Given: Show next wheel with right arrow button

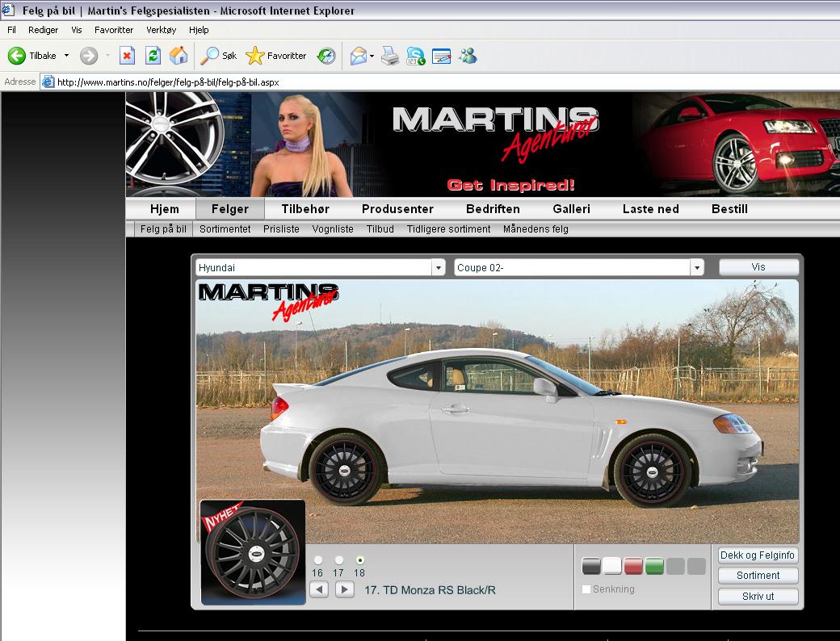Looking at the screenshot, I should [x=345, y=590].
